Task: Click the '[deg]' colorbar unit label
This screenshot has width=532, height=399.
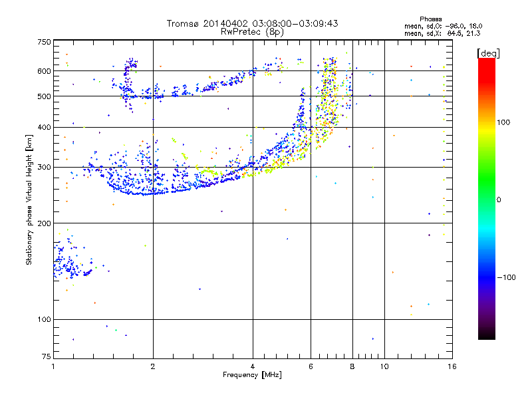Action: pos(488,54)
